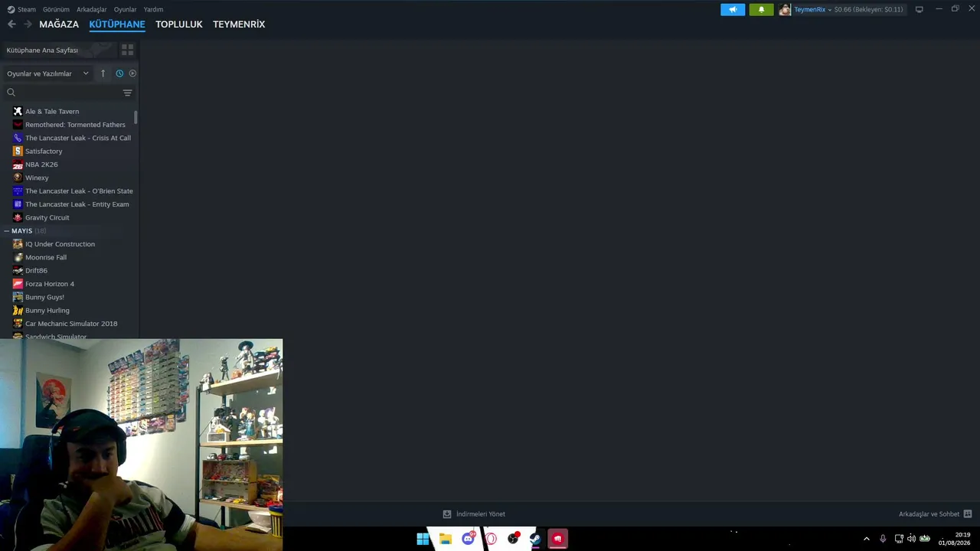Select IQ Under Construction

pos(60,244)
